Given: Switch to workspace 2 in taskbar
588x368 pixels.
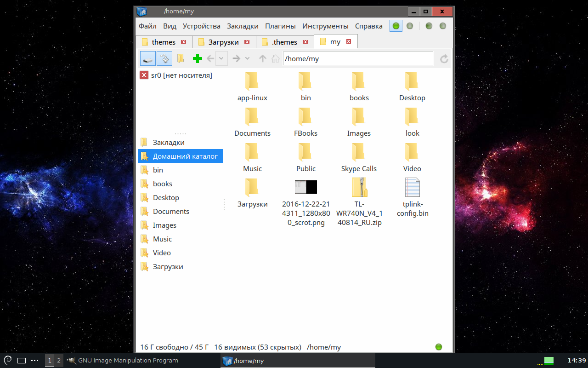Looking at the screenshot, I should (59, 361).
